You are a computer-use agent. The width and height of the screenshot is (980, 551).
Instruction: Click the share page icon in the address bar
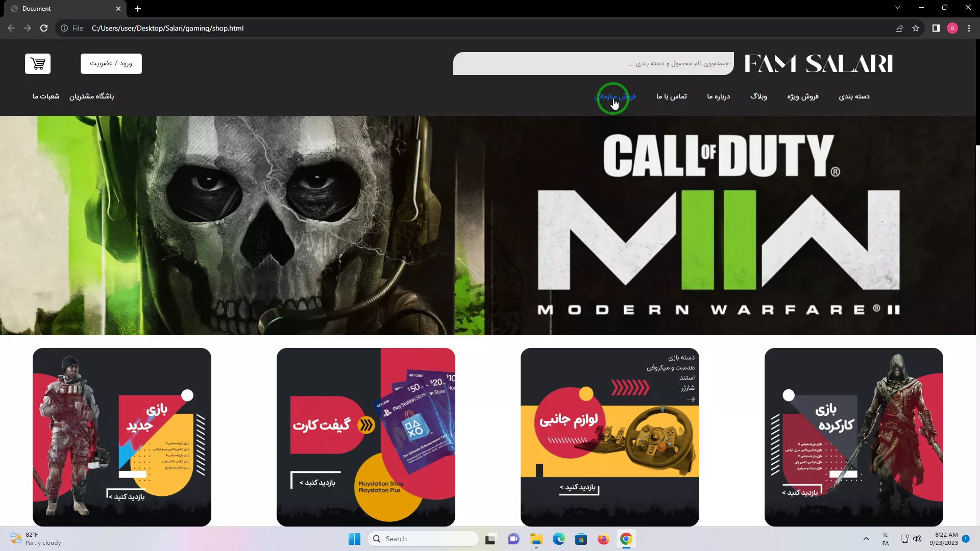click(x=899, y=28)
